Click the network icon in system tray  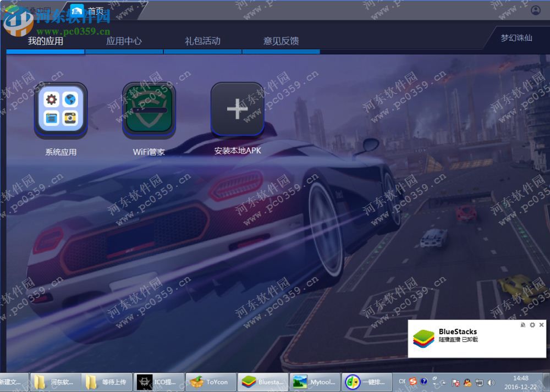pos(479,383)
